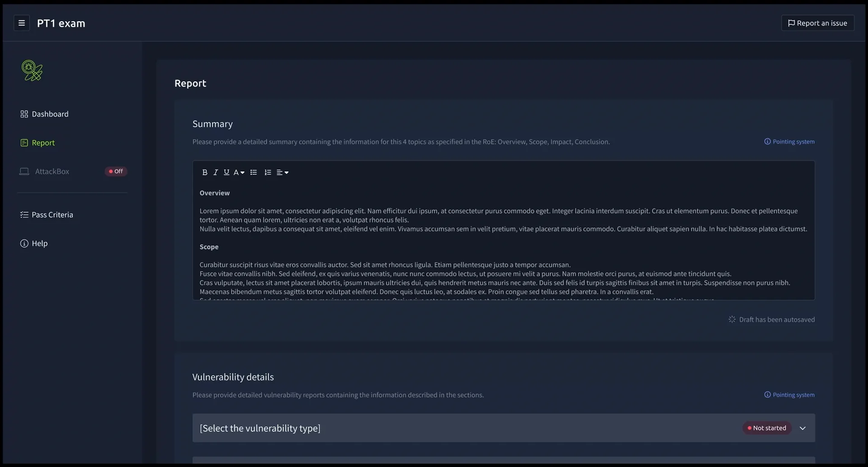Open Pointing system link under Vulnerability details
Screen dimensions: 868x467
pos(793,395)
